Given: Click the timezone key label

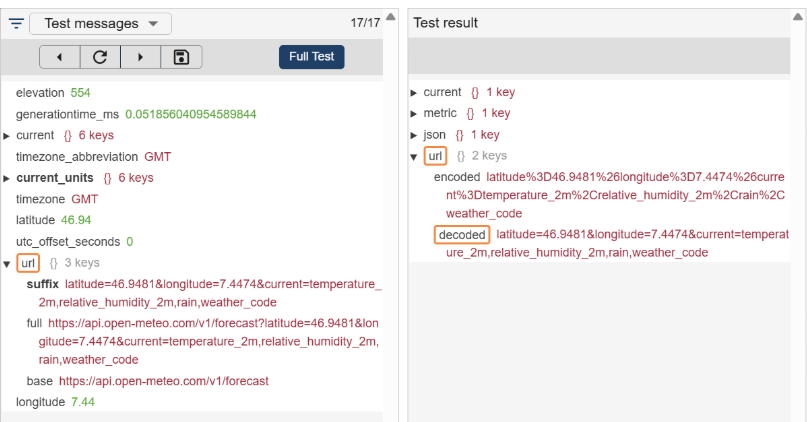Looking at the screenshot, I should [42, 199].
